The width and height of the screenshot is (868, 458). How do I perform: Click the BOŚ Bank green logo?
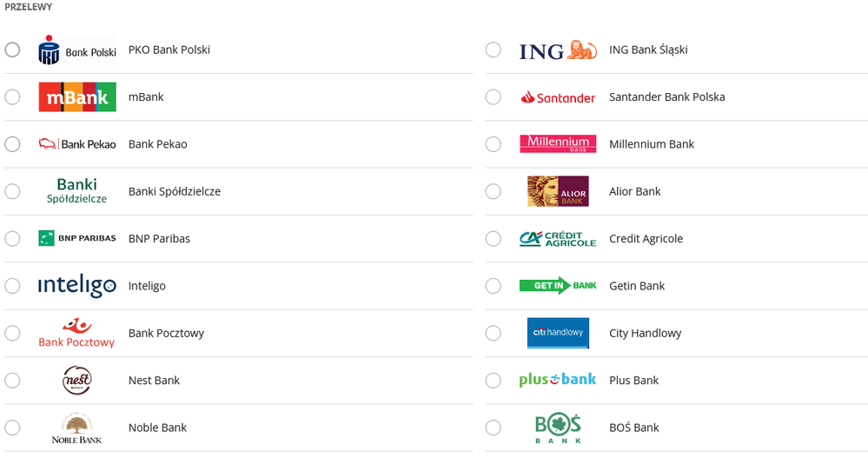point(558,428)
